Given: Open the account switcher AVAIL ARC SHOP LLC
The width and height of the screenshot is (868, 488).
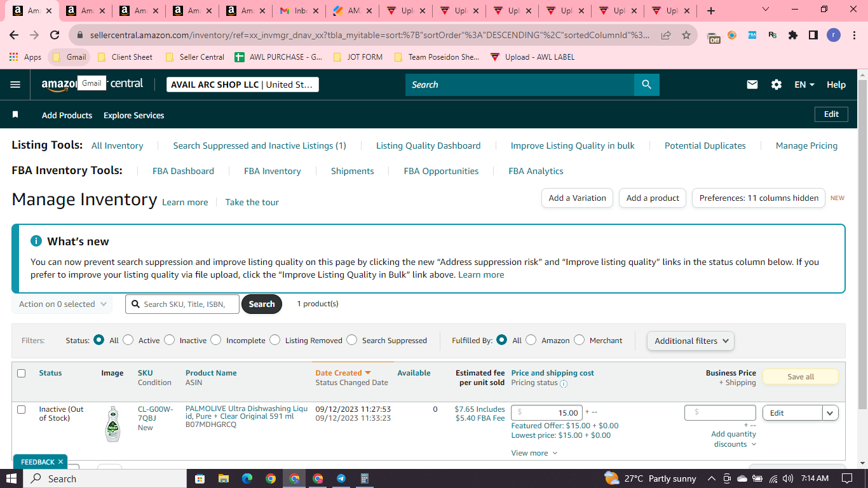Looking at the screenshot, I should (x=243, y=85).
